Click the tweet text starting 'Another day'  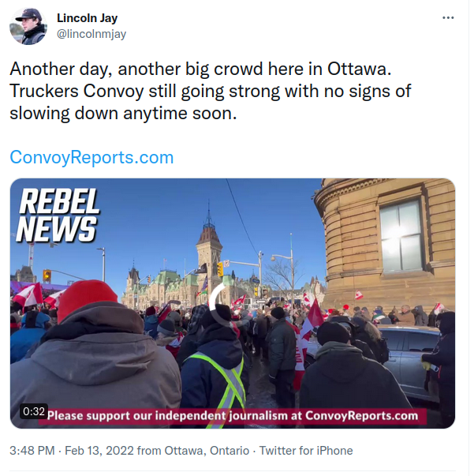pos(200,69)
